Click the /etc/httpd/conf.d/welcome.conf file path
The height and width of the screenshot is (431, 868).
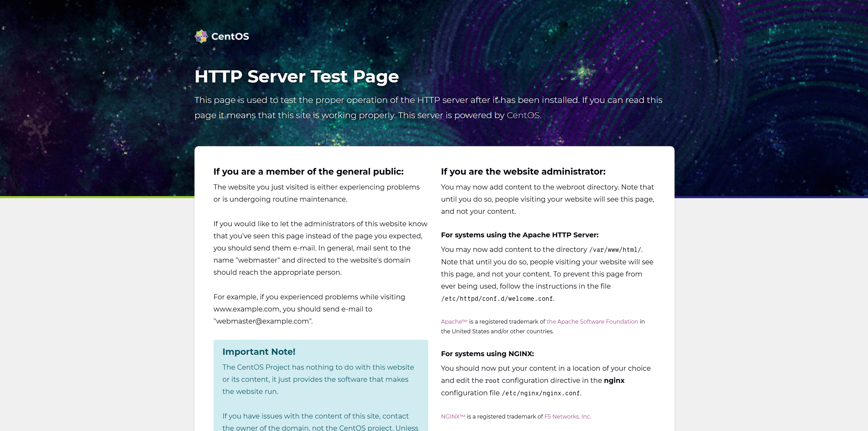click(x=497, y=299)
